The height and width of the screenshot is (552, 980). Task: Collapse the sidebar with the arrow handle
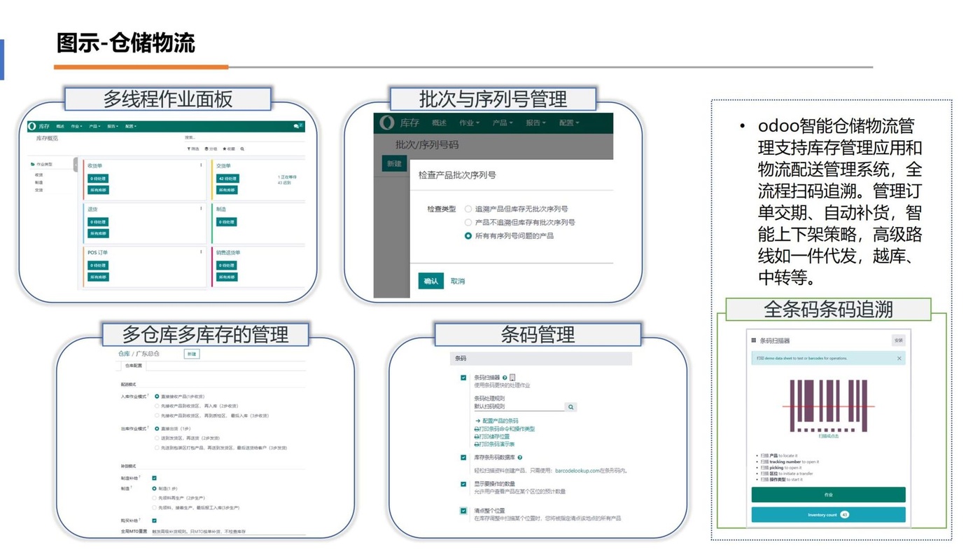76,165
